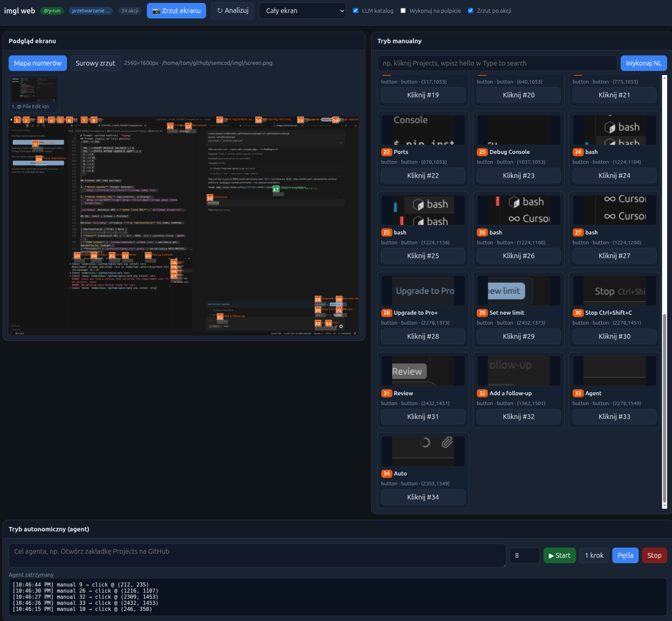Image resolution: width=672 pixels, height=621 pixels.
Task: Click Kliknij #26 bash button
Action: (518, 256)
